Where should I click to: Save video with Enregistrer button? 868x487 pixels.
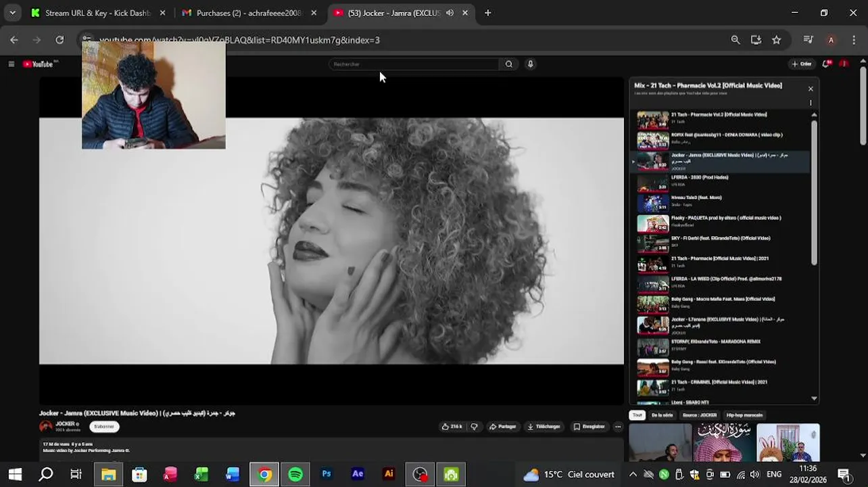(x=589, y=427)
